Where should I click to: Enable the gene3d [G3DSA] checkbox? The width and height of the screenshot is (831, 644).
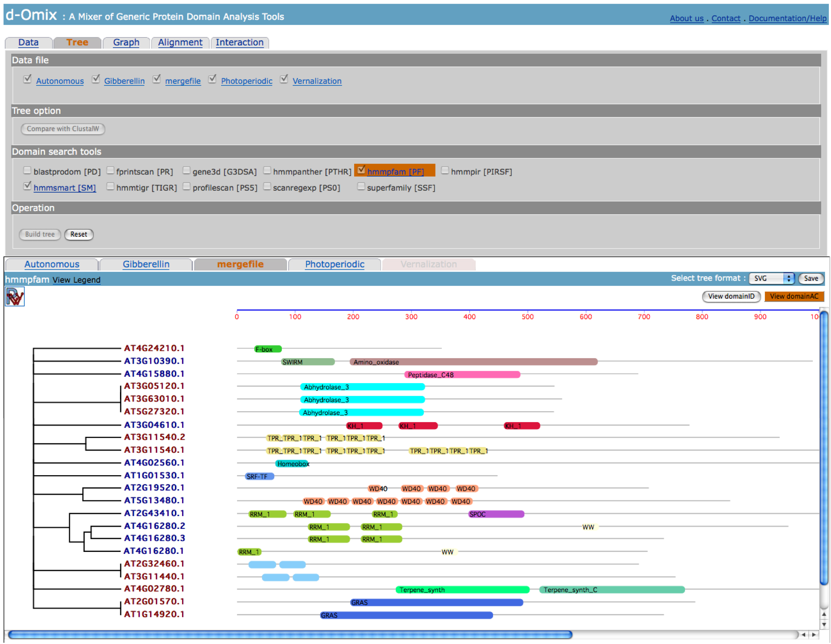(186, 170)
